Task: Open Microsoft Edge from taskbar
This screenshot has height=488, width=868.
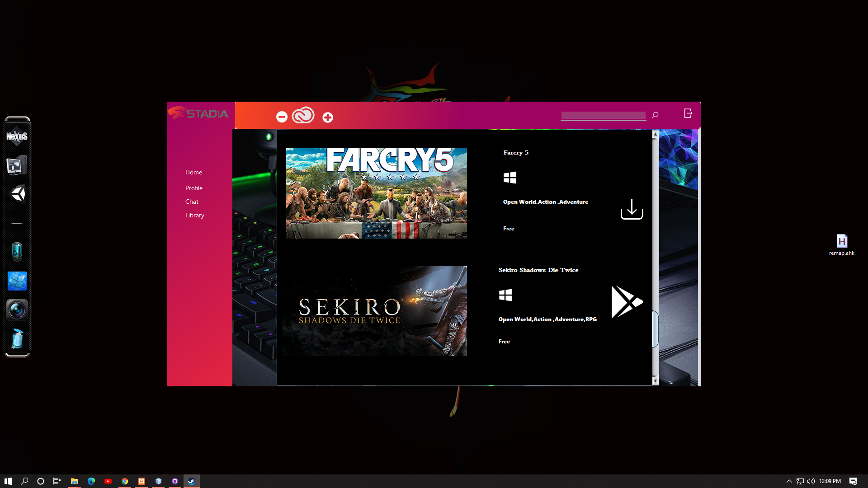Action: click(x=91, y=481)
